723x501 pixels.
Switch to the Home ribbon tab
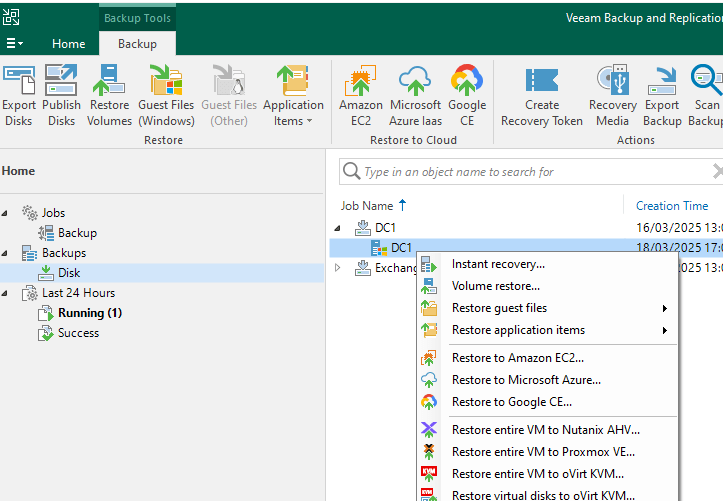click(x=69, y=44)
